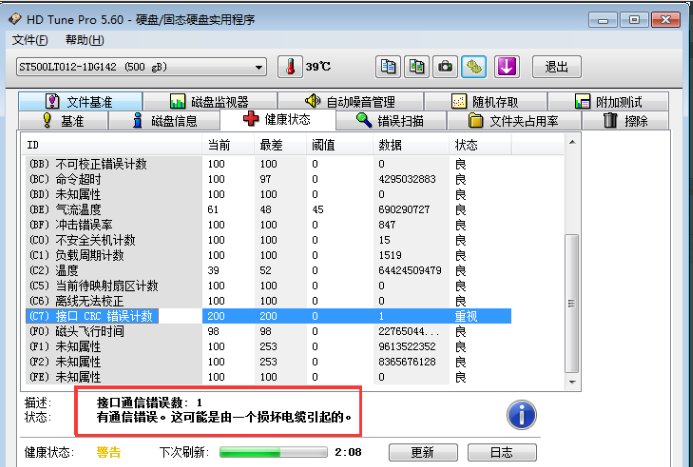This screenshot has width=693, height=467.
Task: Switch to the 文件夹占用率 tab
Action: click(514, 120)
